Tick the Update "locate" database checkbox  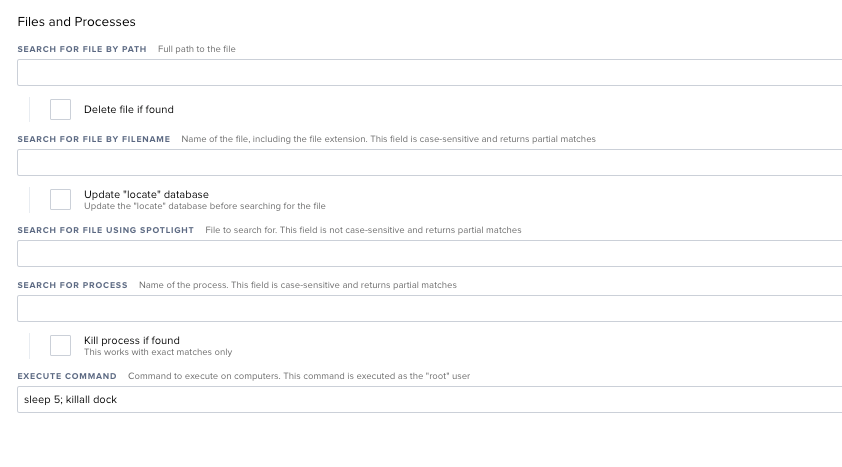60,200
